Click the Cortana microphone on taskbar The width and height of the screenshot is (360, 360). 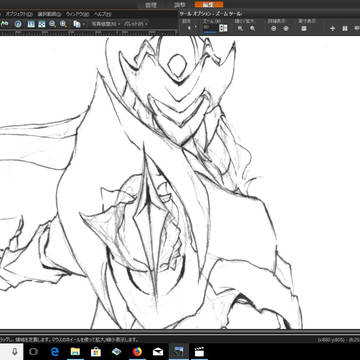(15, 352)
